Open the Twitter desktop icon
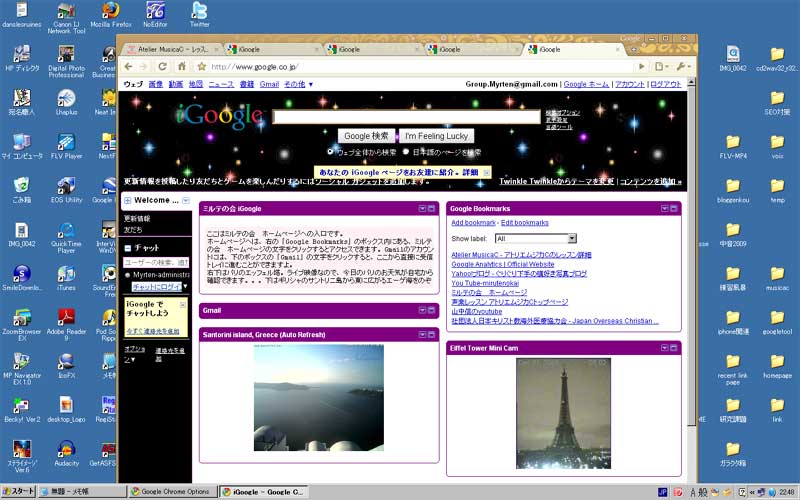The width and height of the screenshot is (800, 500). 199,15
